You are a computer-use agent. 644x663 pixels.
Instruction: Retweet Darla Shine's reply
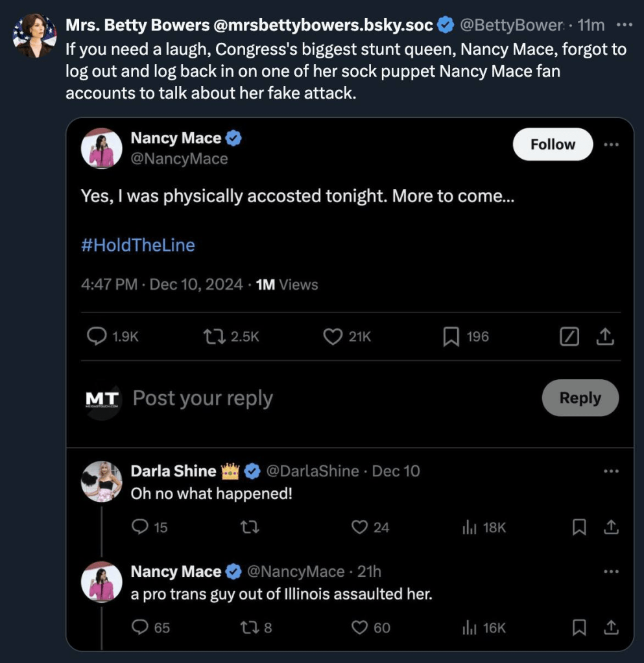(250, 527)
